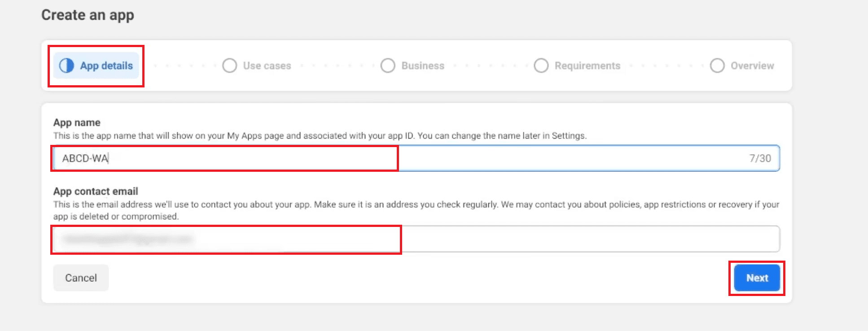Click the contact email description paragraph
Image resolution: width=868 pixels, height=331 pixels.
[x=416, y=210]
